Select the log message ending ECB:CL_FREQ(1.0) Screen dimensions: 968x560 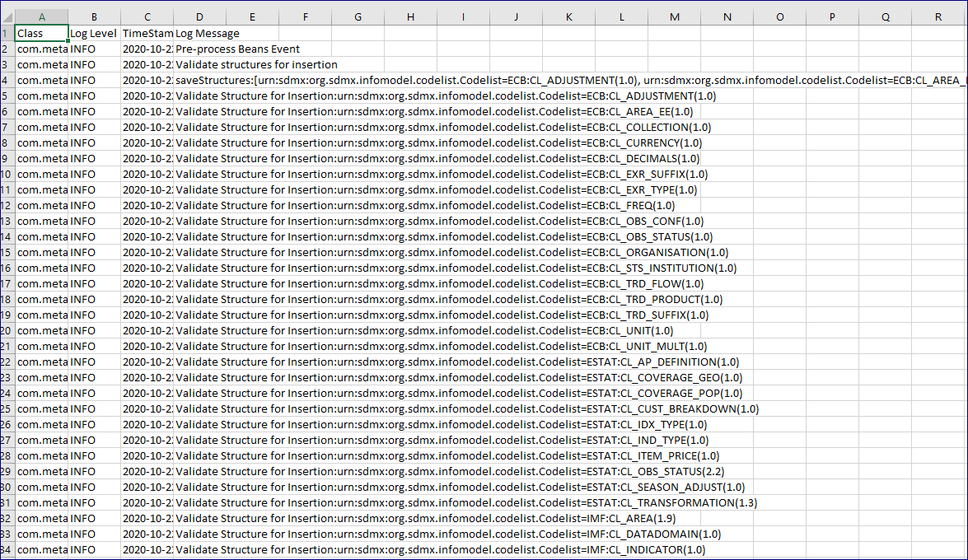pyautogui.click(x=424, y=206)
